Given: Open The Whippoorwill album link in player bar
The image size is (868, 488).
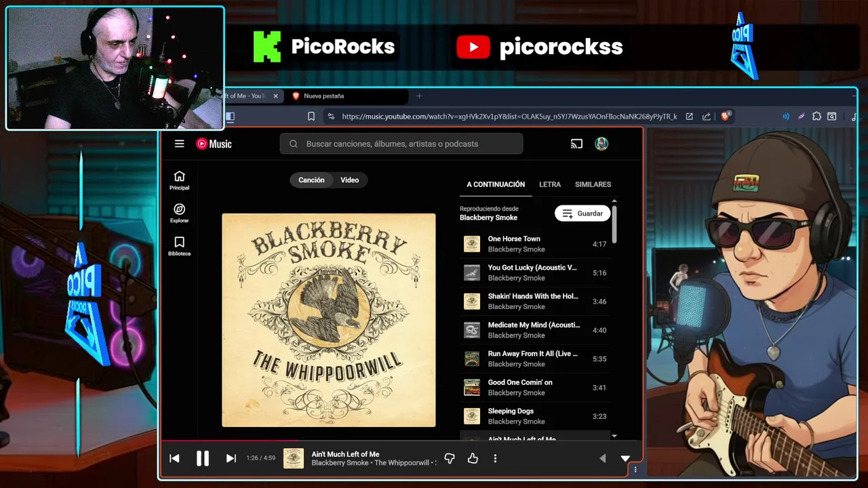Looking at the screenshot, I should [x=402, y=463].
